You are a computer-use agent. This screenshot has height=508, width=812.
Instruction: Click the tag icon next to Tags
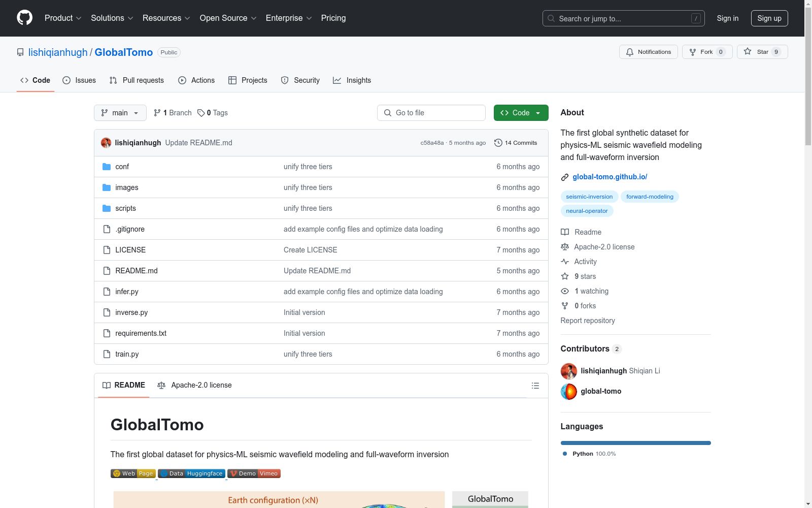[201, 113]
